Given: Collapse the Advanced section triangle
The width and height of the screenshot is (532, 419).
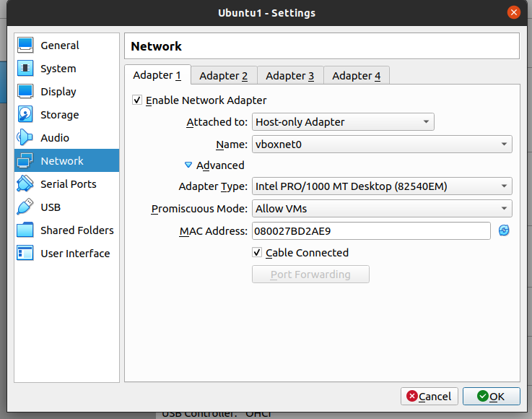Looking at the screenshot, I should 188,165.
